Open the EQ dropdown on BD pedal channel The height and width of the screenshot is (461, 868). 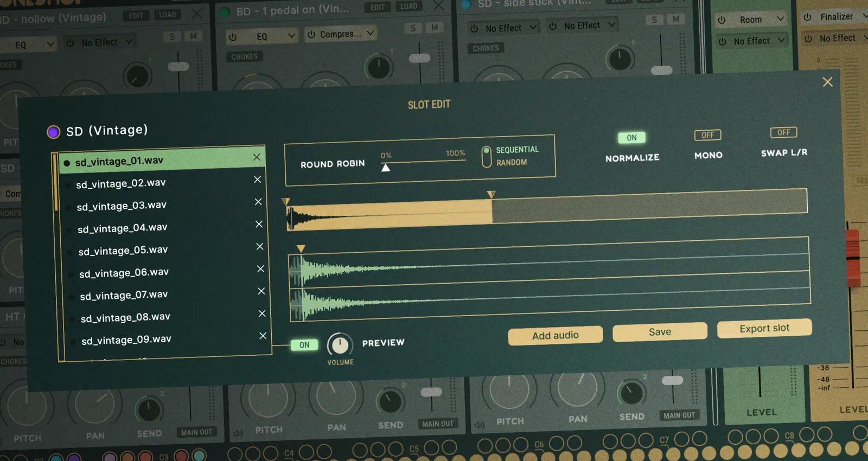tap(291, 36)
